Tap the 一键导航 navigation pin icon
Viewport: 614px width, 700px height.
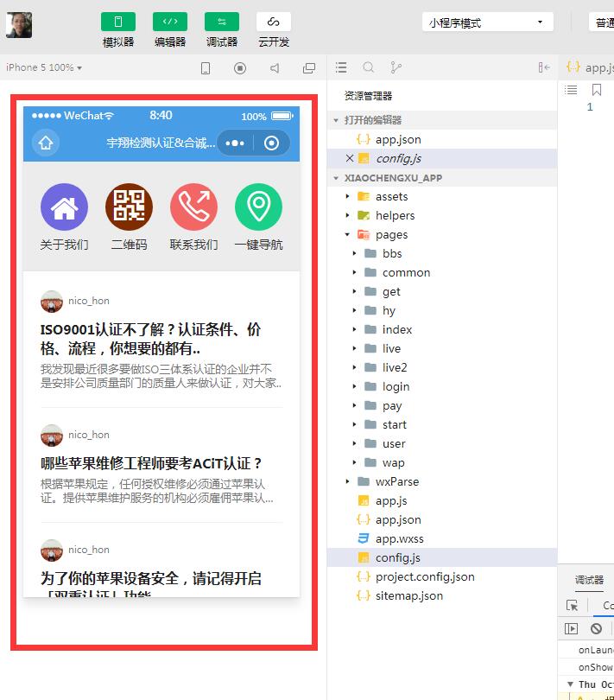pyautogui.click(x=258, y=207)
